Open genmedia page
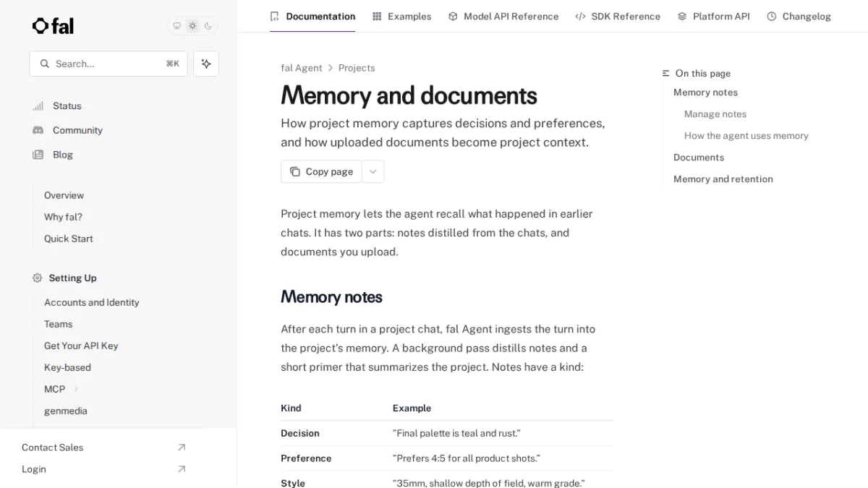Screen dimensions: 868x488 65,411
